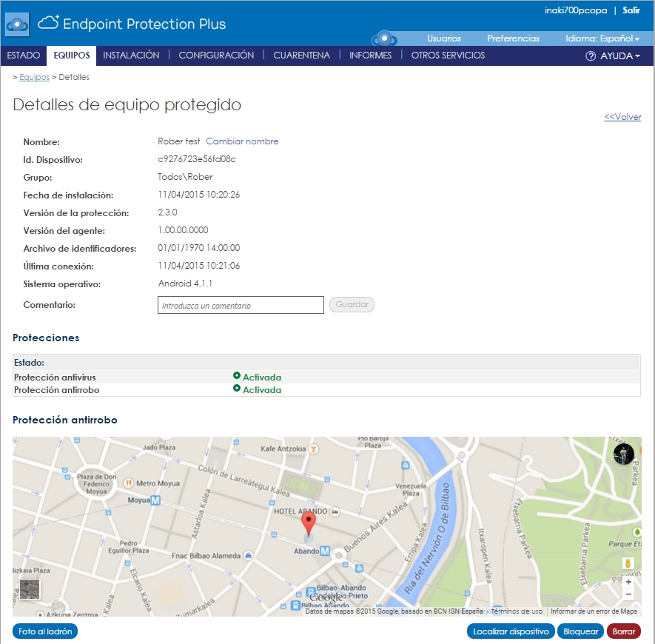Click the identifier file date 01/01/1970 14:00:00

pyautogui.click(x=199, y=248)
